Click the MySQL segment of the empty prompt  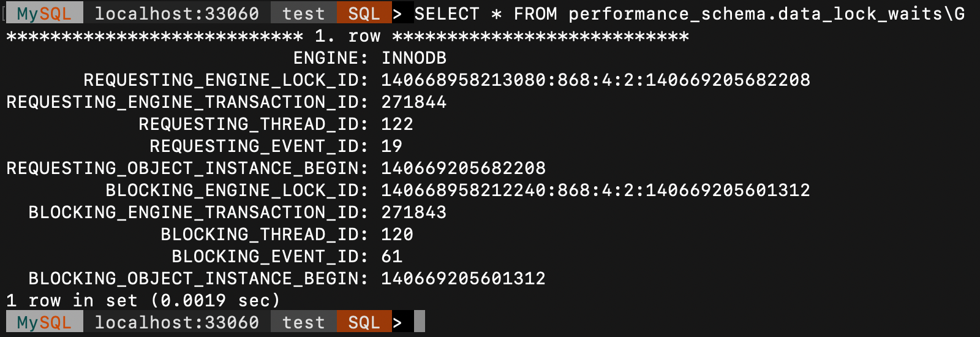(44, 322)
